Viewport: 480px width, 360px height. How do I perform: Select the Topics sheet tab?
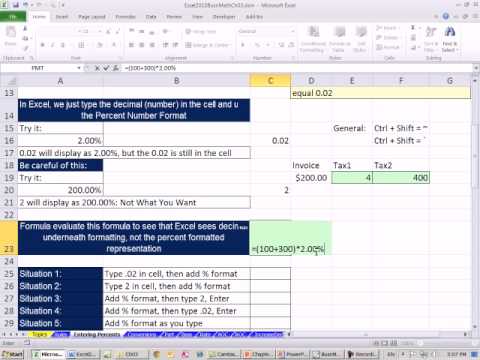tap(40, 334)
